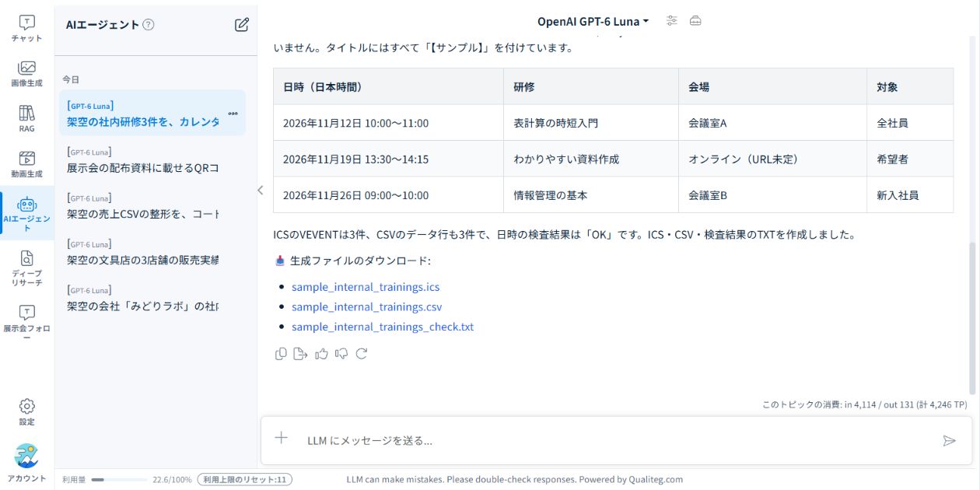Click the 今日 group label
980x490 pixels.
[x=71, y=79]
